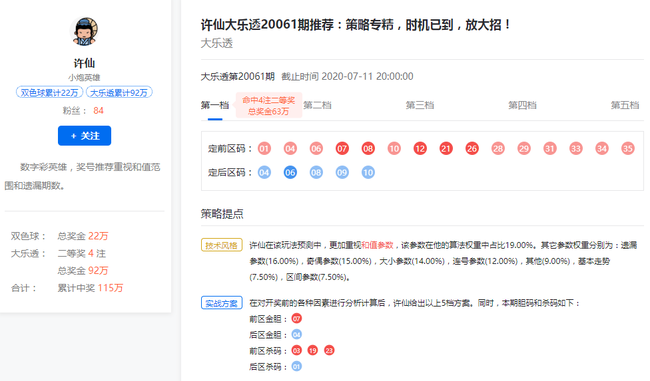
Task: Click the 前区杀码 ball 19
Action: (x=313, y=351)
